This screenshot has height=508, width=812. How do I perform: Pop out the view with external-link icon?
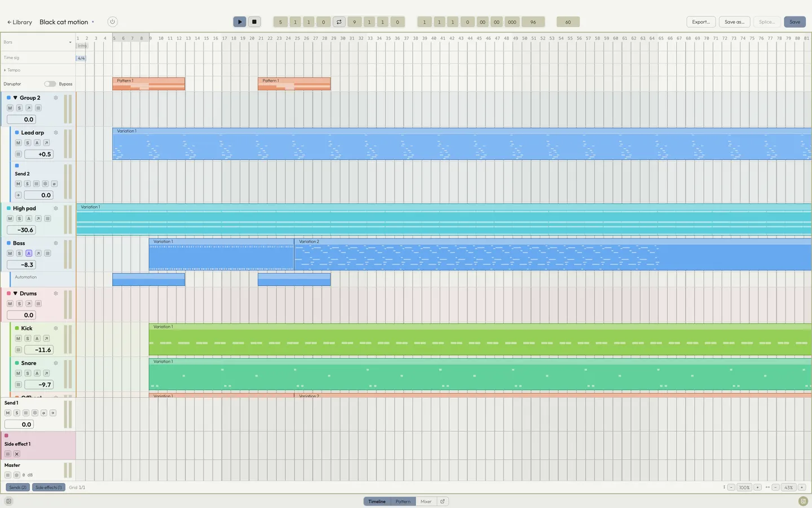pos(443,501)
